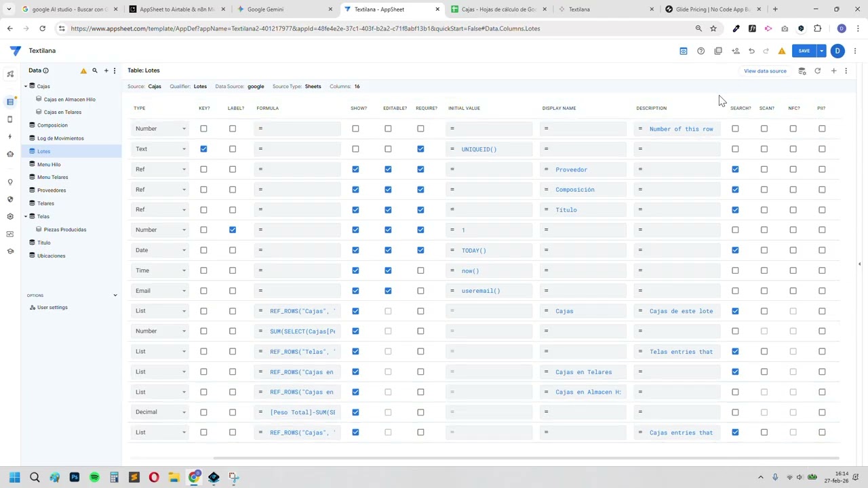This screenshot has width=868, height=488.
Task: Click the AppSheet logo
Action: click(16, 51)
